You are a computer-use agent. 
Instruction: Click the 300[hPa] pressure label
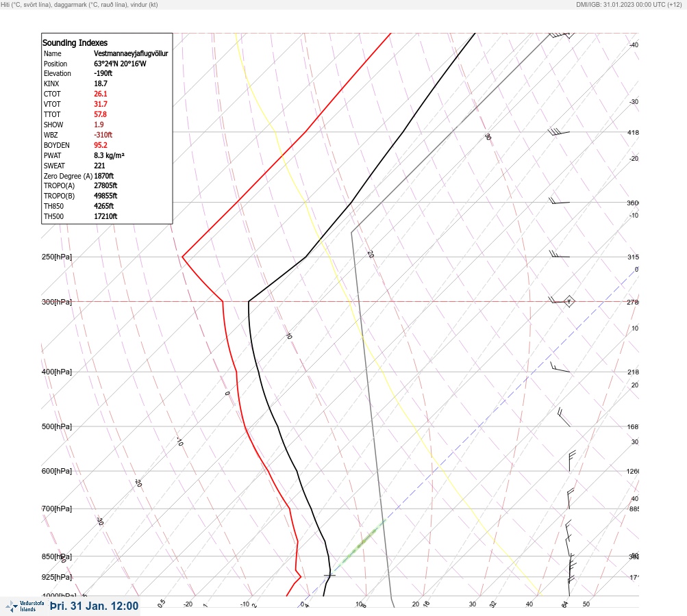(57, 302)
